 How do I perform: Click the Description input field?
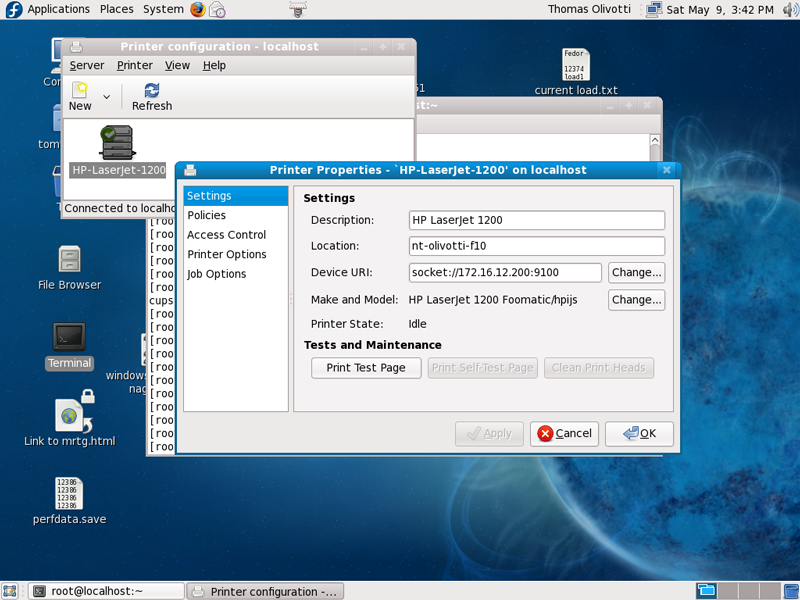537,220
